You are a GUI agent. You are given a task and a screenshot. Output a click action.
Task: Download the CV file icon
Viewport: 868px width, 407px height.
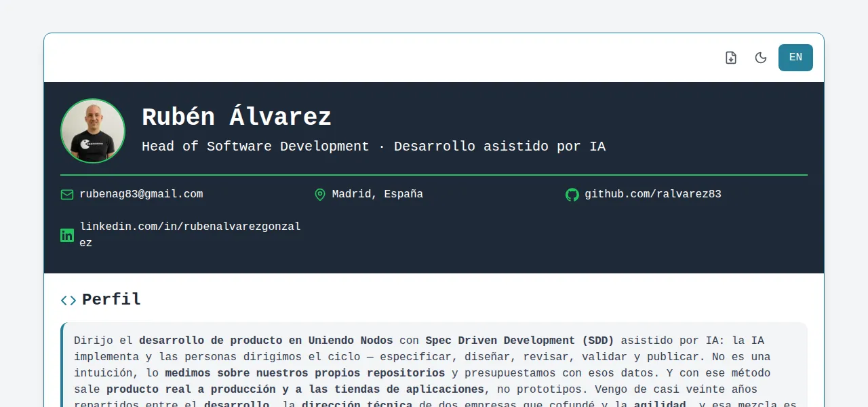pyautogui.click(x=731, y=58)
